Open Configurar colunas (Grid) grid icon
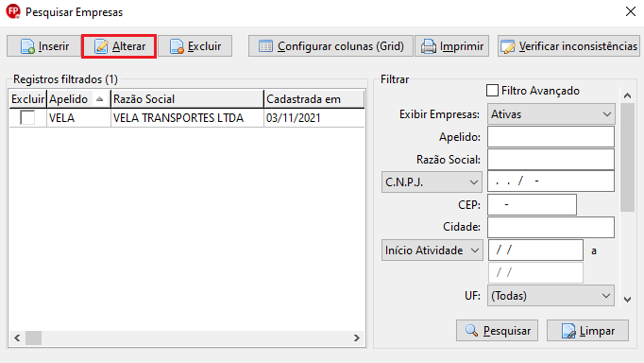This screenshot has height=363, width=644. point(265,46)
